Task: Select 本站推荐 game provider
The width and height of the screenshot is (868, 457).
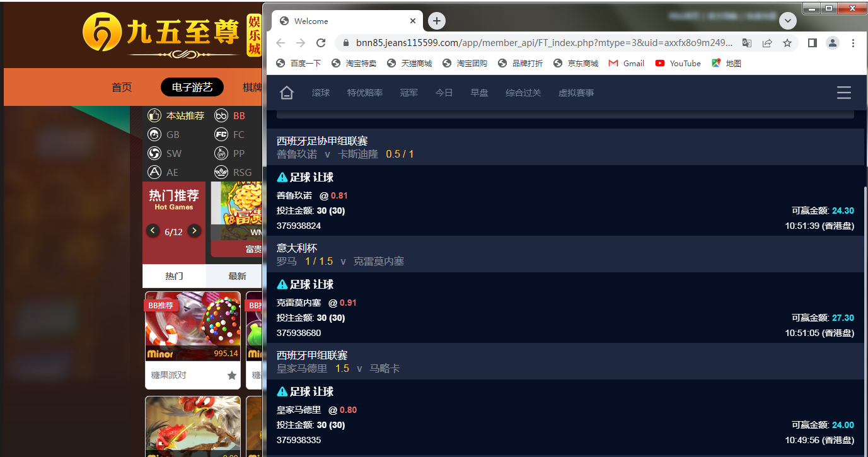Action: [x=176, y=115]
